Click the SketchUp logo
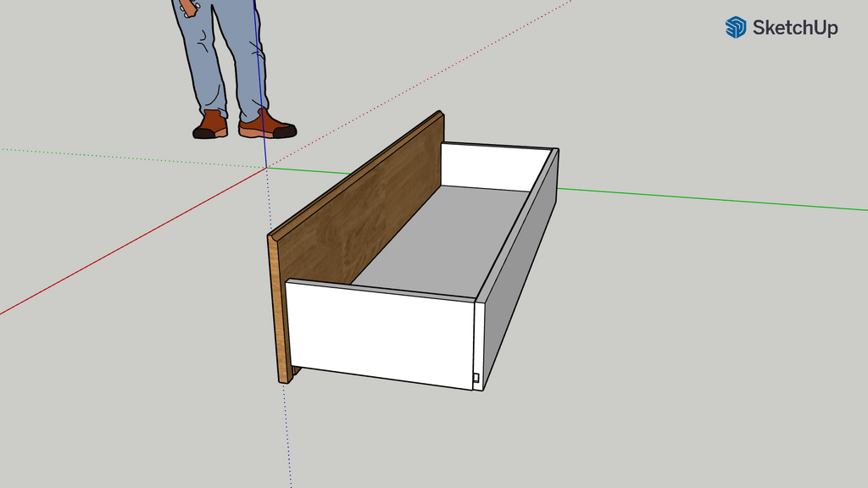Image resolution: width=868 pixels, height=488 pixels. tap(781, 27)
